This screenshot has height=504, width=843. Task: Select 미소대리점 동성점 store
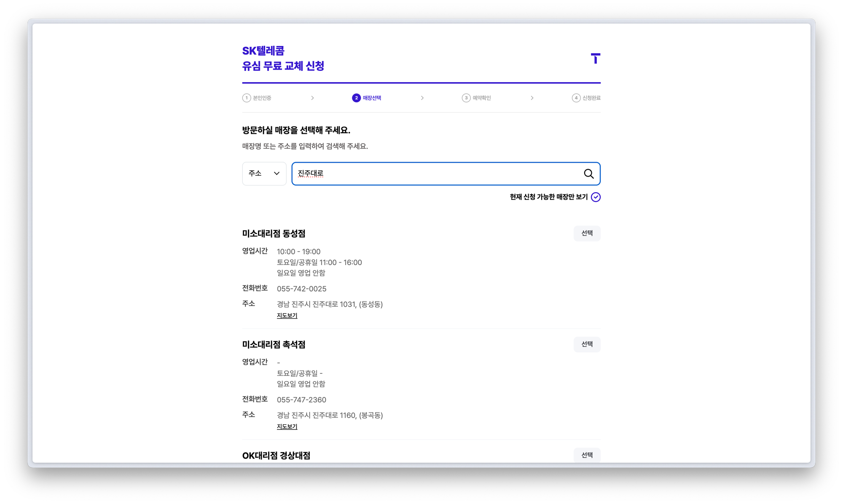click(587, 233)
